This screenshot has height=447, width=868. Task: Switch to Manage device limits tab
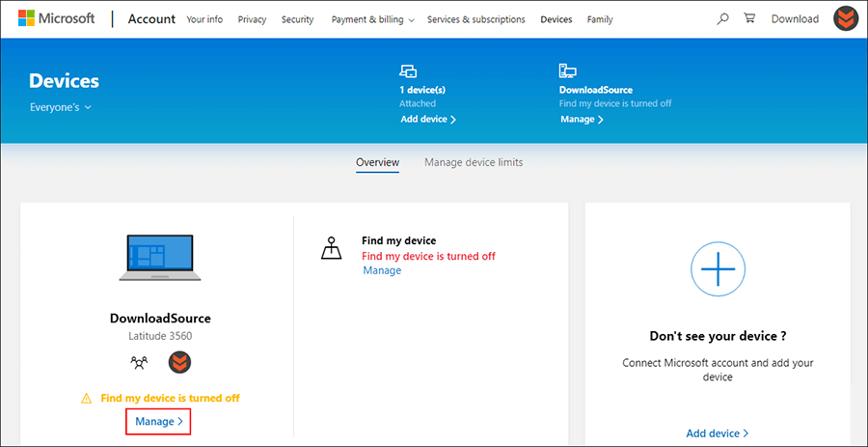click(x=474, y=162)
